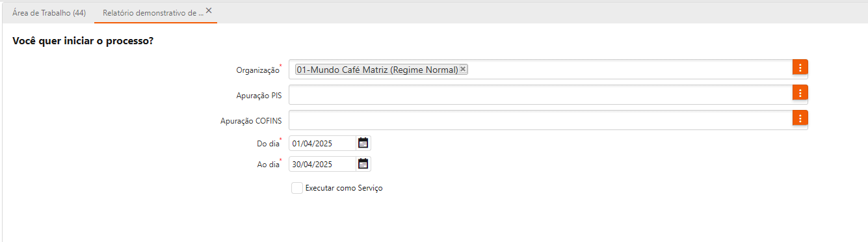Enable the Executar como Serviço checkbox
868x242 pixels.
coord(297,188)
